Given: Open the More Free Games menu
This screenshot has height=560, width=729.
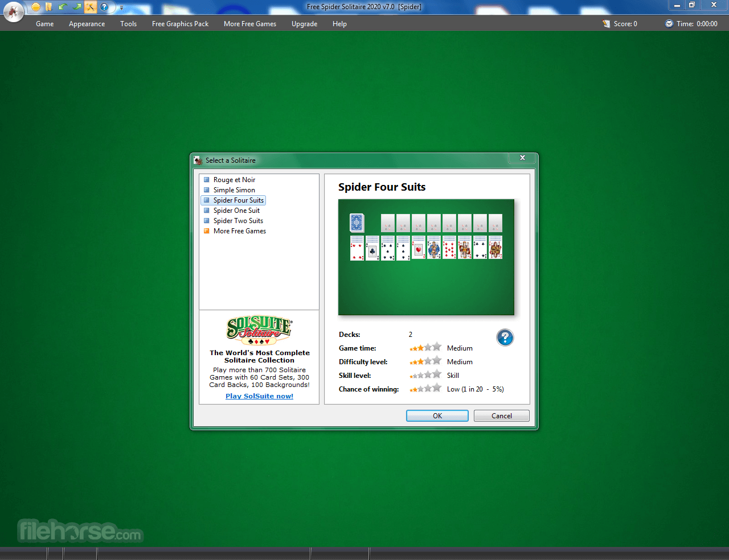Looking at the screenshot, I should (250, 24).
